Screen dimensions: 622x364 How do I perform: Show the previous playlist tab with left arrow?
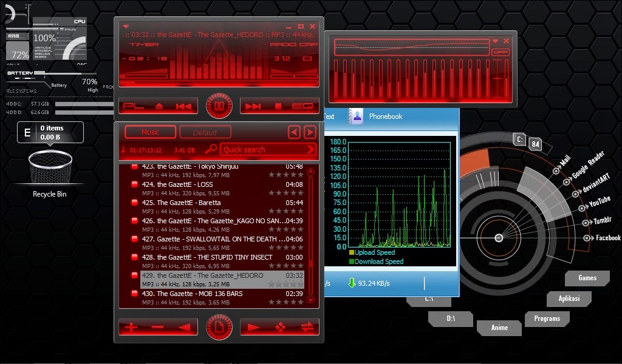[x=294, y=132]
